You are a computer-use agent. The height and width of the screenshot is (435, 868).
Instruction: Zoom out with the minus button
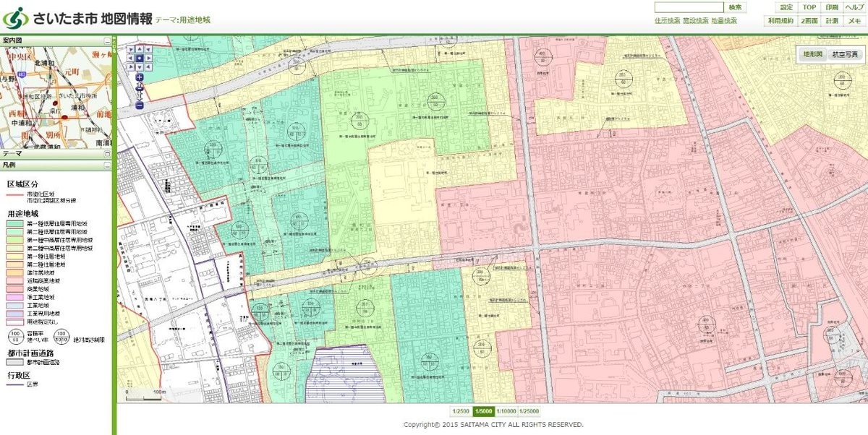coord(140,105)
